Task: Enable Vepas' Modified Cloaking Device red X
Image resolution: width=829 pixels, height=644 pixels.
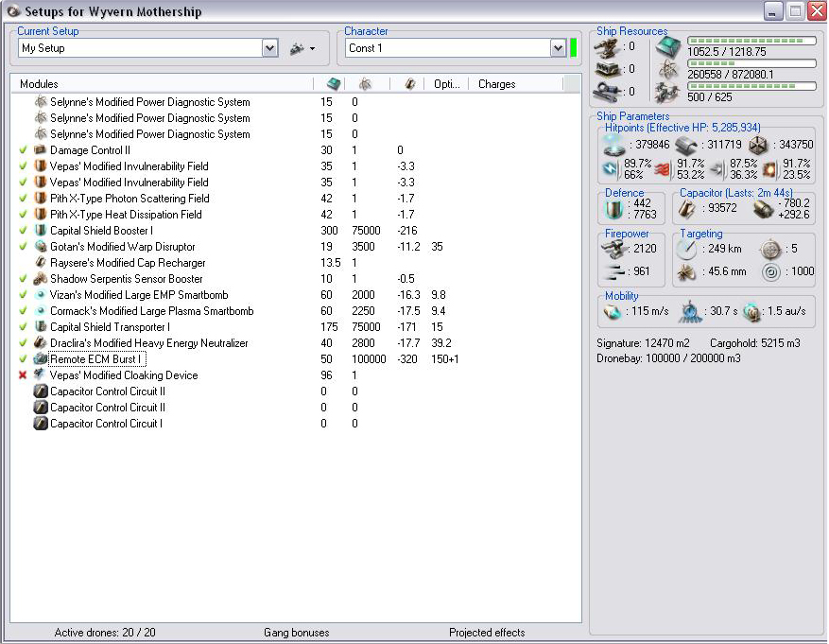Action: click(23, 375)
